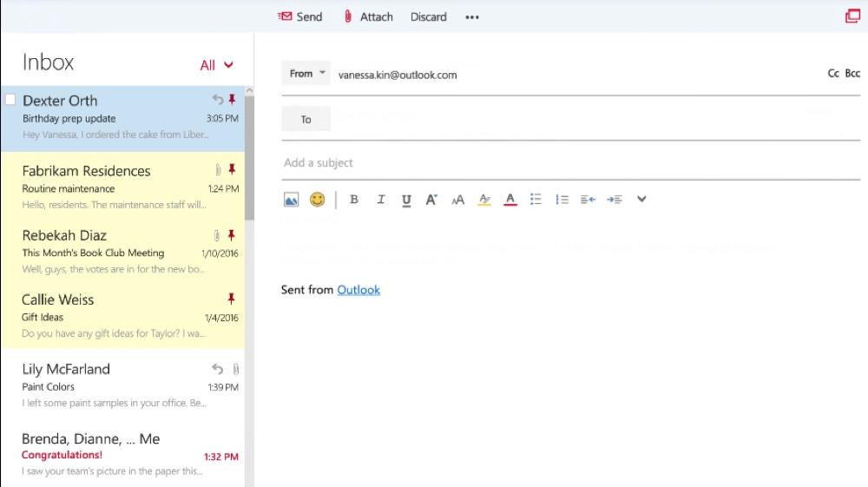Open the Congratulations! conversation
Image resolution: width=868 pixels, height=487 pixels.
tap(123, 454)
